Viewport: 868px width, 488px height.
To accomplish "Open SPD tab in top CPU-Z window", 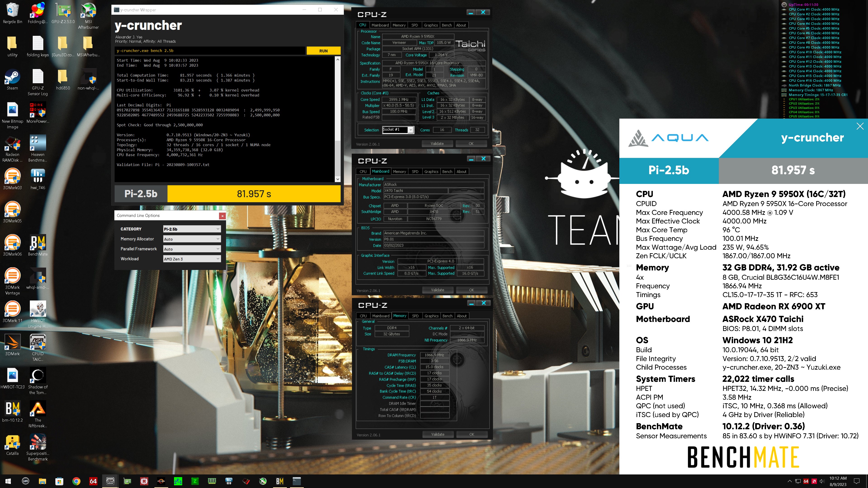I will (415, 25).
